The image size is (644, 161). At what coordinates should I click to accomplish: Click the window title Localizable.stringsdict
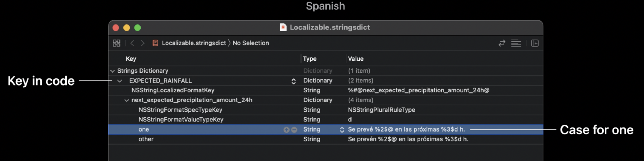[x=330, y=27]
